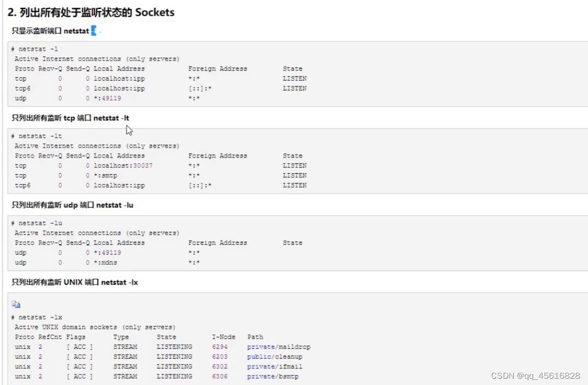Click the LISTEN state in the tcp6 row
588x385 pixels.
pyautogui.click(x=295, y=88)
